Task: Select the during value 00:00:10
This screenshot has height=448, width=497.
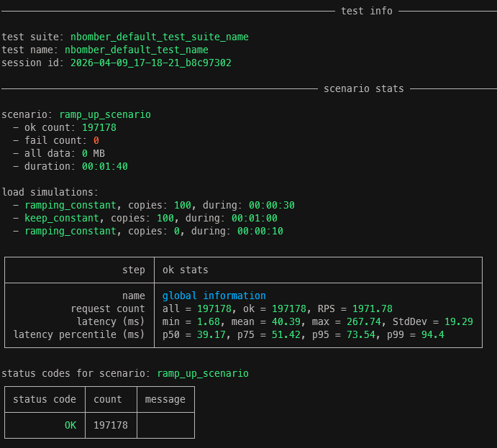Action: click(x=260, y=231)
